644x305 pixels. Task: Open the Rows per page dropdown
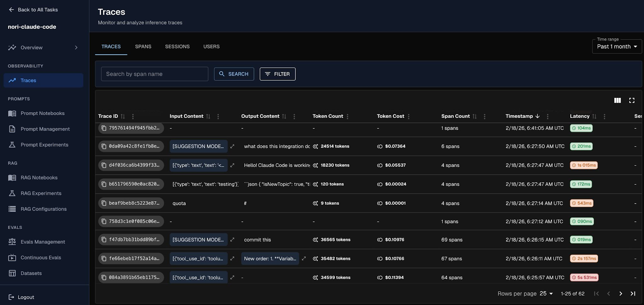tap(546, 294)
